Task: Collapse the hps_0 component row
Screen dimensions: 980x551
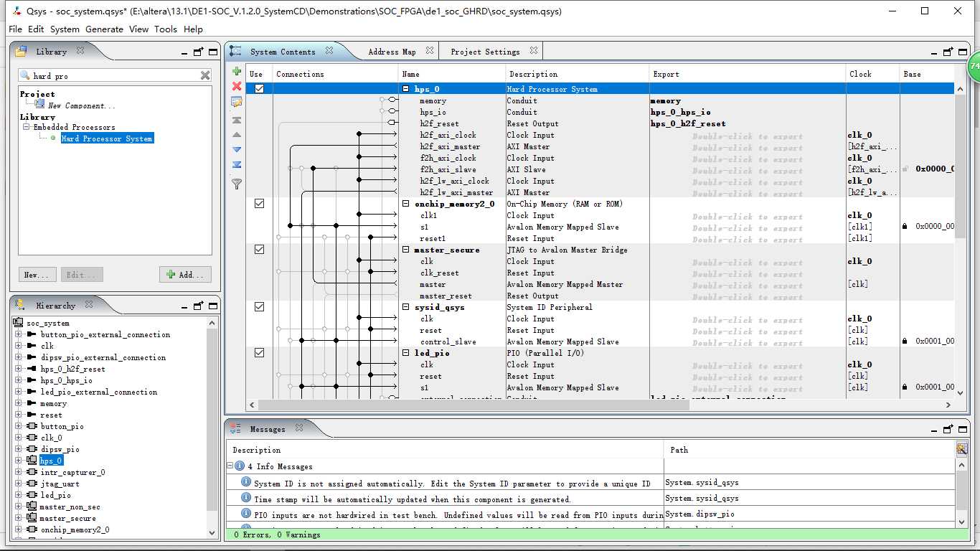Action: 406,89
